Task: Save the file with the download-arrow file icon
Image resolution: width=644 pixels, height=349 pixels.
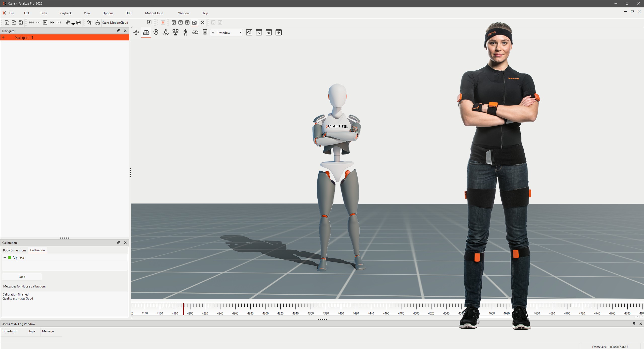Action: 21,23
